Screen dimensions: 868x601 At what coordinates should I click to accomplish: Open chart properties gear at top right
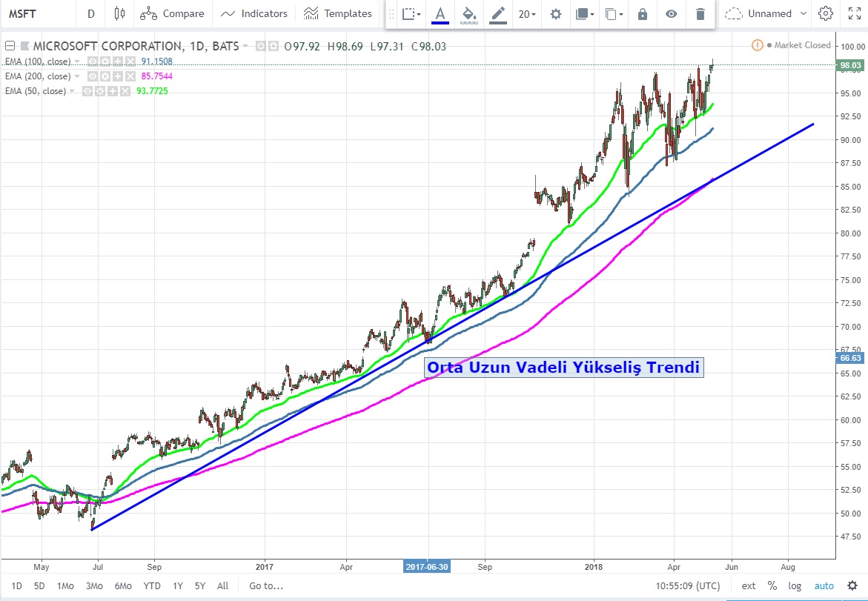(826, 13)
